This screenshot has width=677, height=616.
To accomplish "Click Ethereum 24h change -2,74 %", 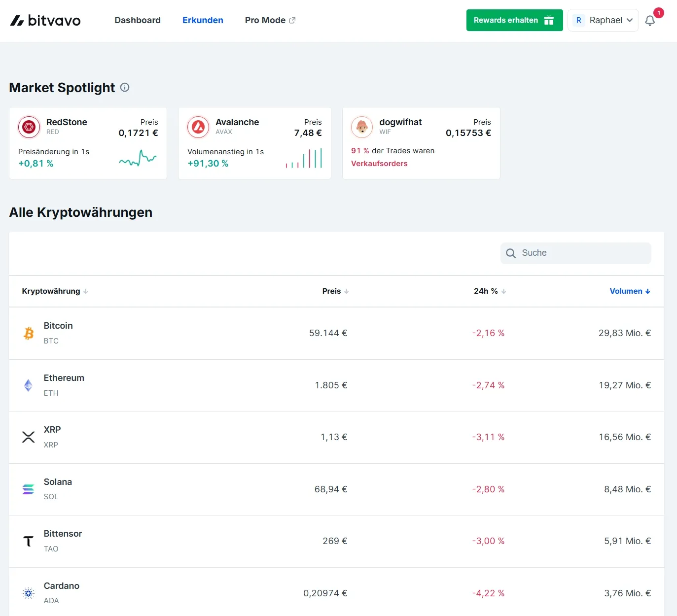I will tap(489, 385).
